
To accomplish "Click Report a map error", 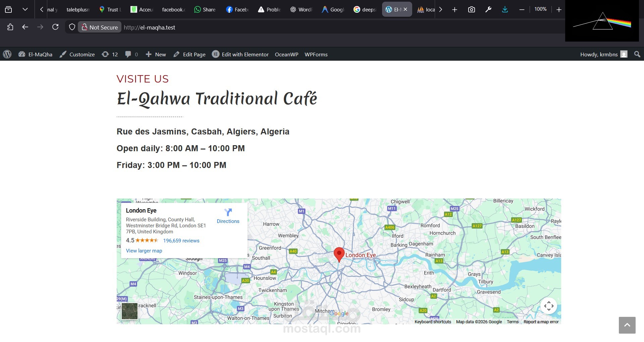I will click(x=541, y=322).
